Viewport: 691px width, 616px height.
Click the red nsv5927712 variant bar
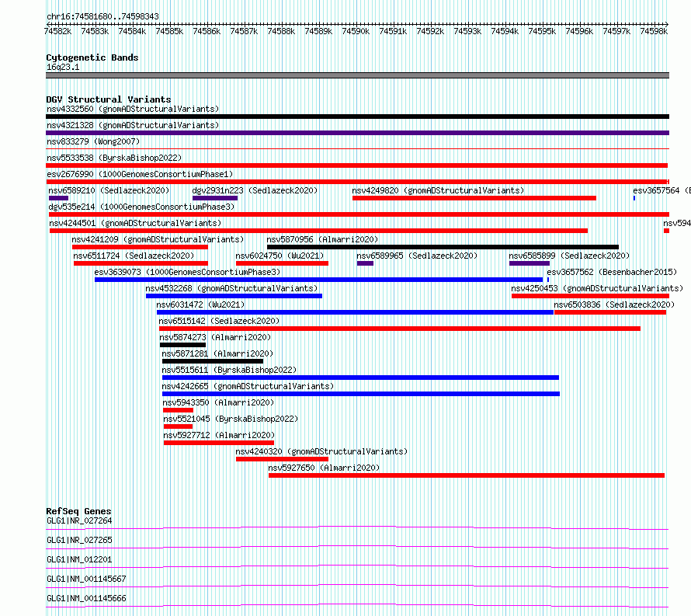pyautogui.click(x=219, y=443)
